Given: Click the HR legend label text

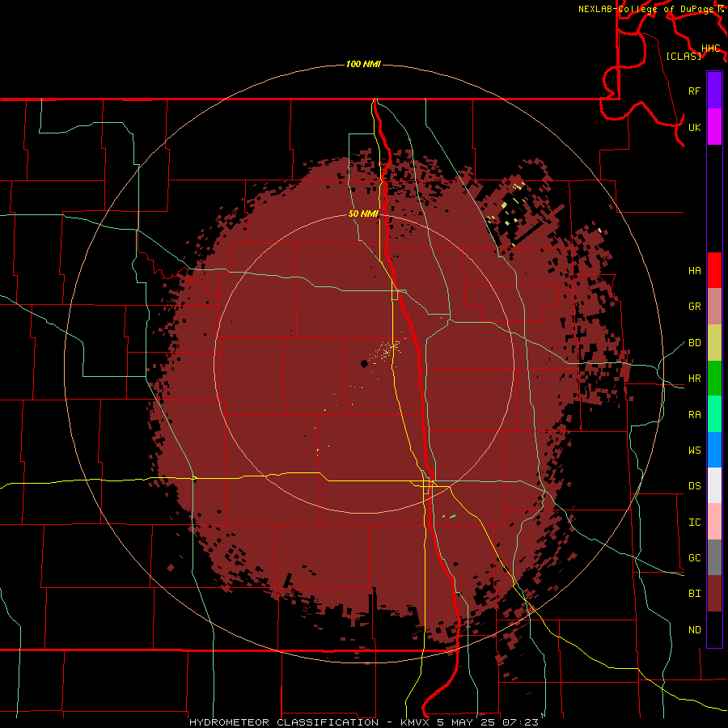Looking at the screenshot, I should [695, 379].
